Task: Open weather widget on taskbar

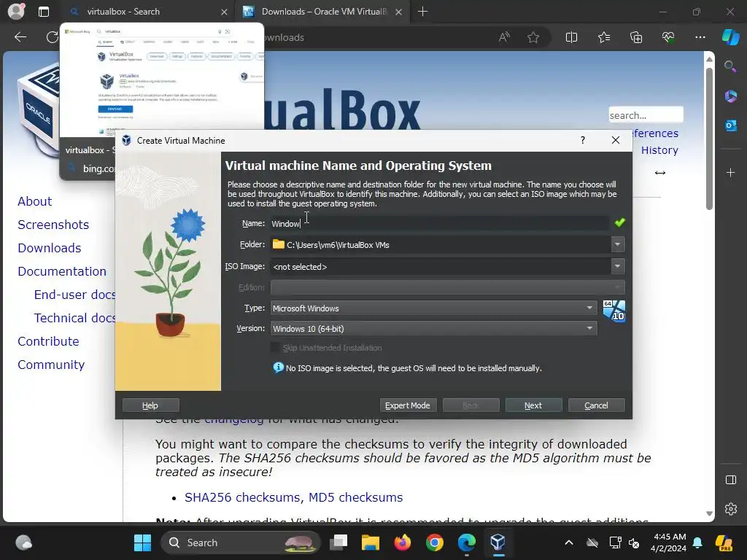Action: coord(24,542)
